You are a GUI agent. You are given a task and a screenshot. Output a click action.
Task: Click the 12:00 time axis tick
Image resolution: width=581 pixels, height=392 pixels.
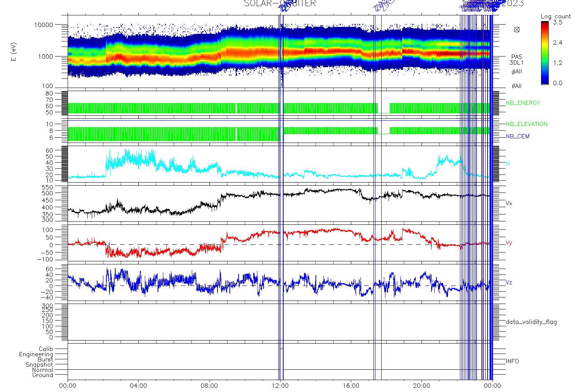tap(280, 385)
